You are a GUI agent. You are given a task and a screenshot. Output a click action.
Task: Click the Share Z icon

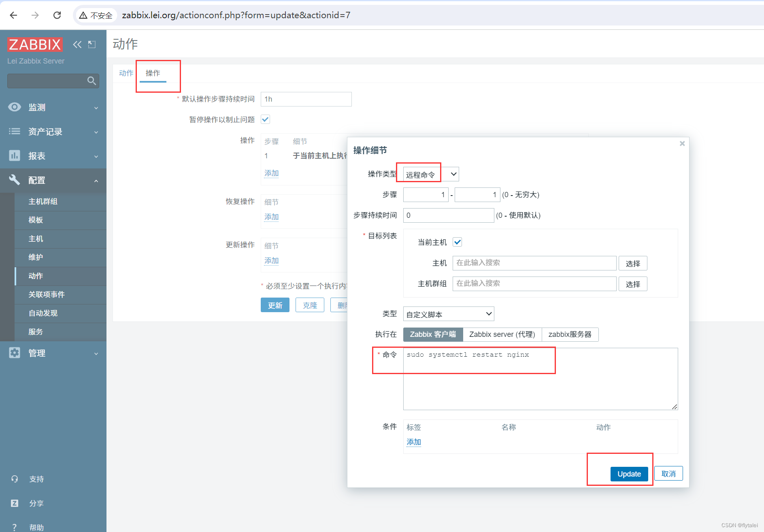click(x=15, y=503)
